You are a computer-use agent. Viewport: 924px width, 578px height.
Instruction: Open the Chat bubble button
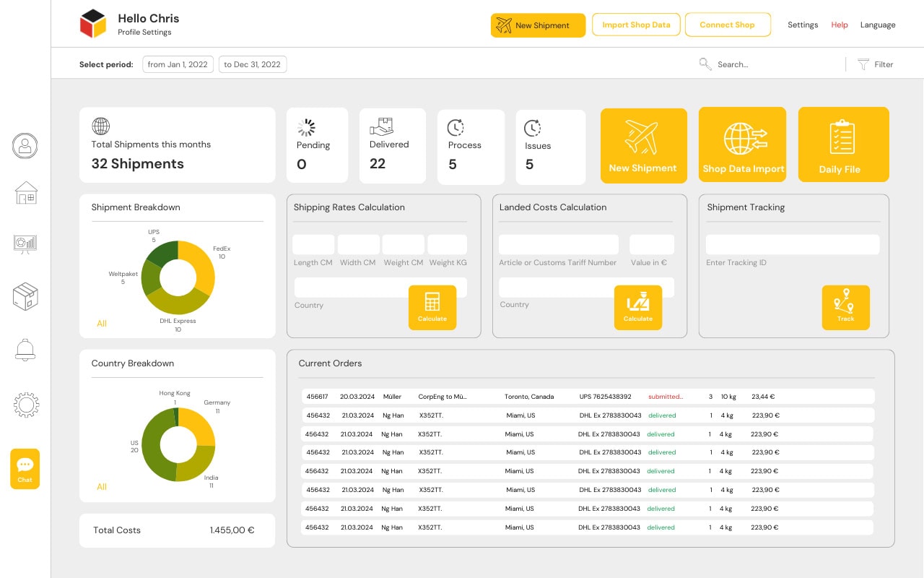pyautogui.click(x=25, y=469)
